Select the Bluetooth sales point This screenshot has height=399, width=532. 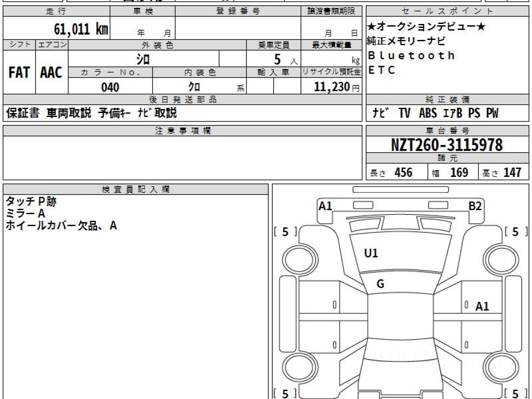[412, 55]
